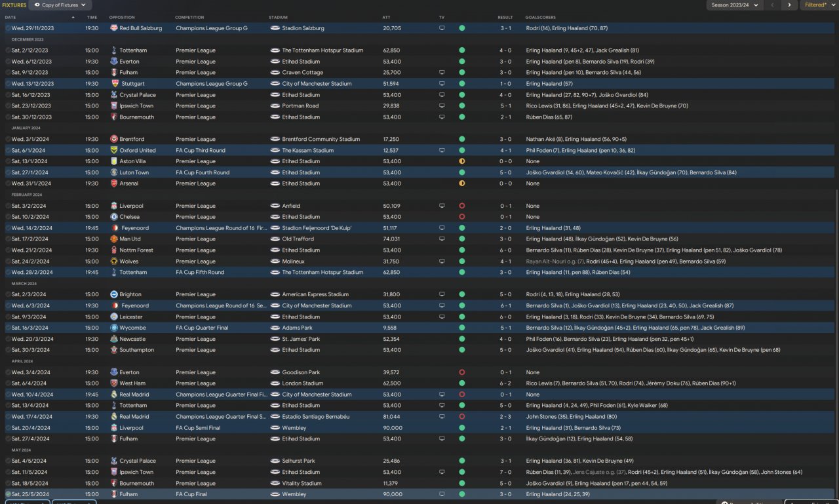Toggle the selection circle for Wed, 3/4/2024 fixture
Image resolution: width=839 pixels, height=504 pixels.
point(8,372)
